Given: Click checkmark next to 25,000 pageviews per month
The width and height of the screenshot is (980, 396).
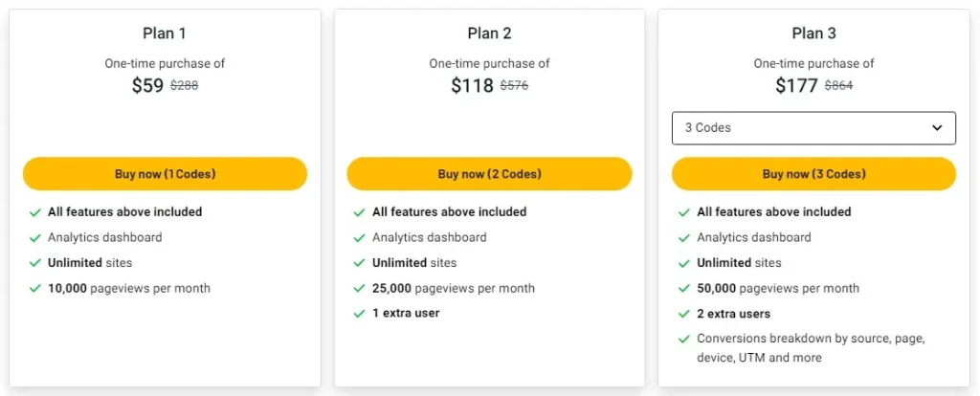Looking at the screenshot, I should pos(359,288).
